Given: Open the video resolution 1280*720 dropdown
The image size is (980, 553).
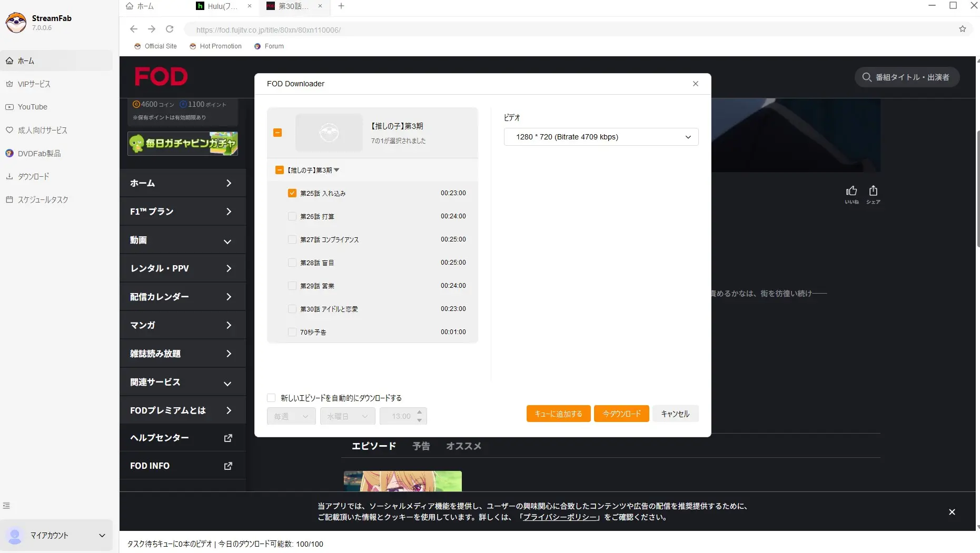Looking at the screenshot, I should click(601, 137).
